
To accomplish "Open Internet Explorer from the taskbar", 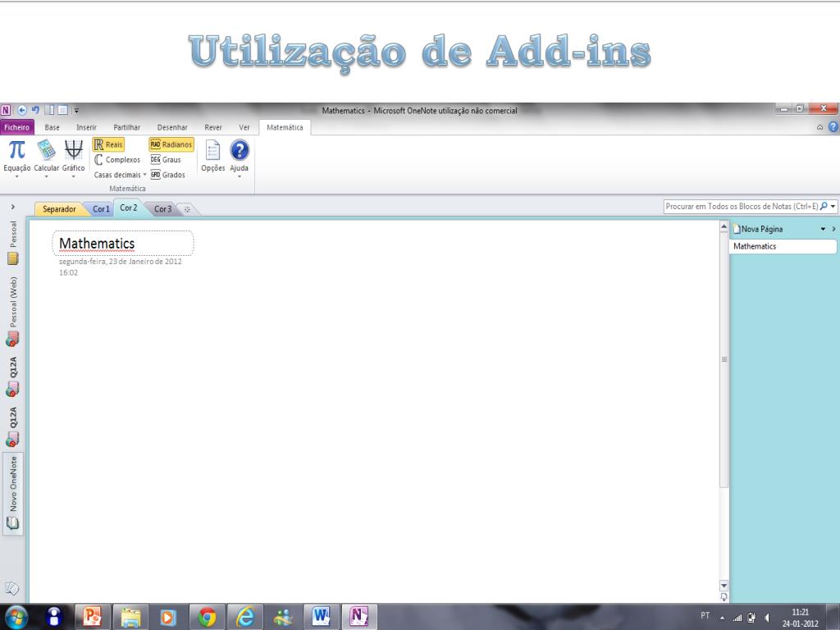I will click(x=245, y=617).
